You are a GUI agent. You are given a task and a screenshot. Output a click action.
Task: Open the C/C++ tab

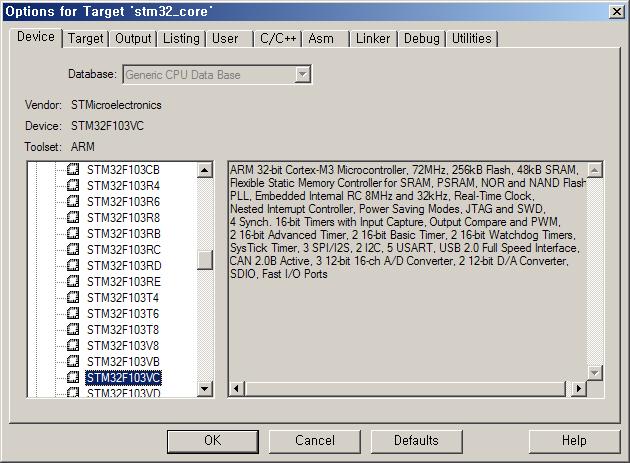pos(278,39)
